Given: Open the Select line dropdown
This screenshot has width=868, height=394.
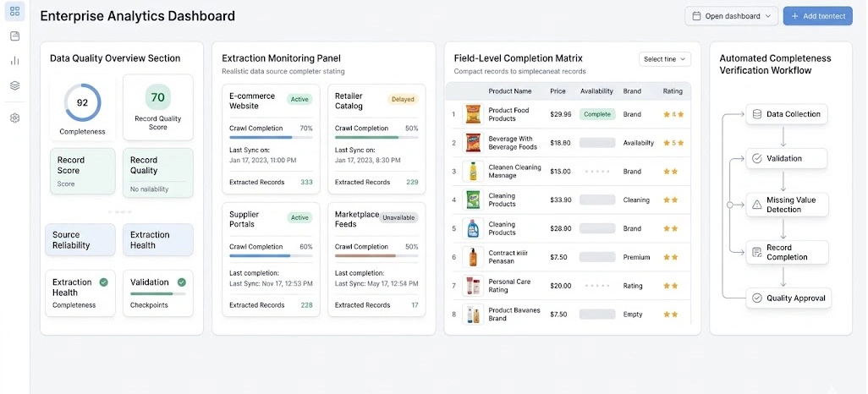Looking at the screenshot, I should pos(665,59).
